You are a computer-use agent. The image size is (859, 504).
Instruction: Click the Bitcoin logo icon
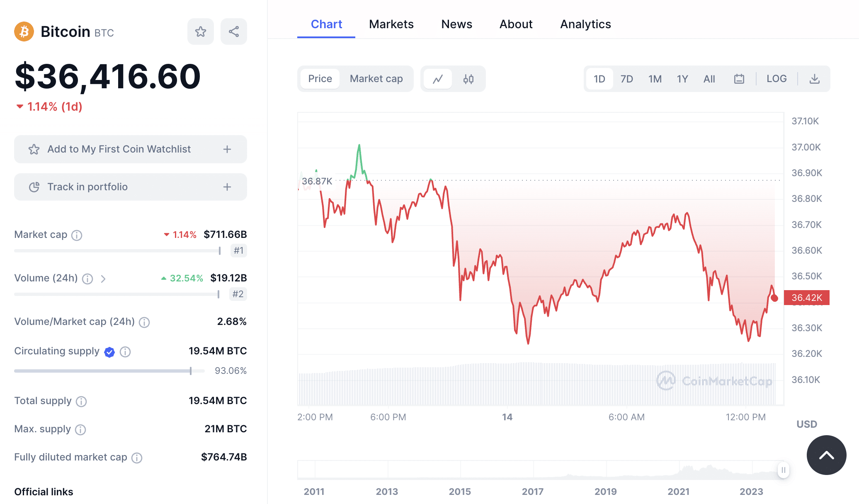[x=24, y=31]
